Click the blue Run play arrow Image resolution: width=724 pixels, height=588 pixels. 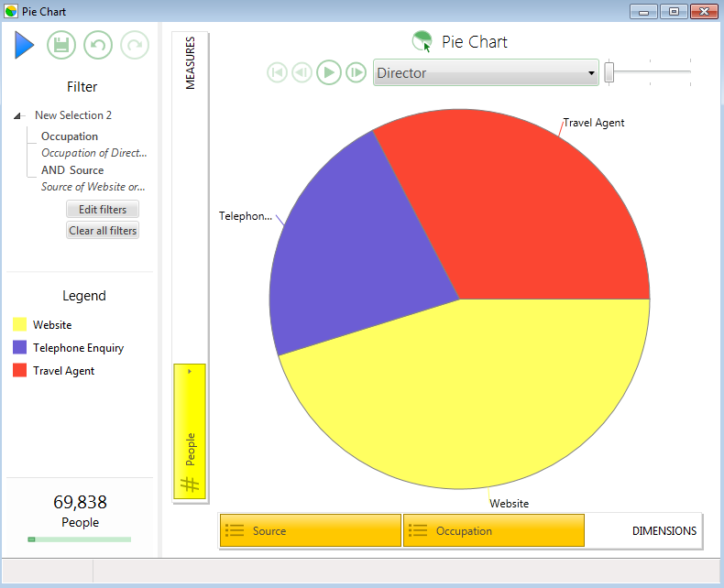(x=24, y=45)
